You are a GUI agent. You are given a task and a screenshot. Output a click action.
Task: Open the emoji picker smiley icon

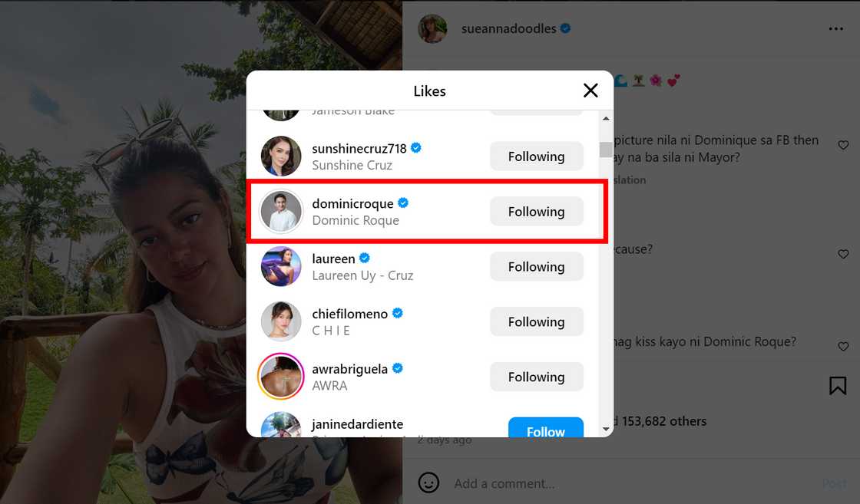[428, 483]
